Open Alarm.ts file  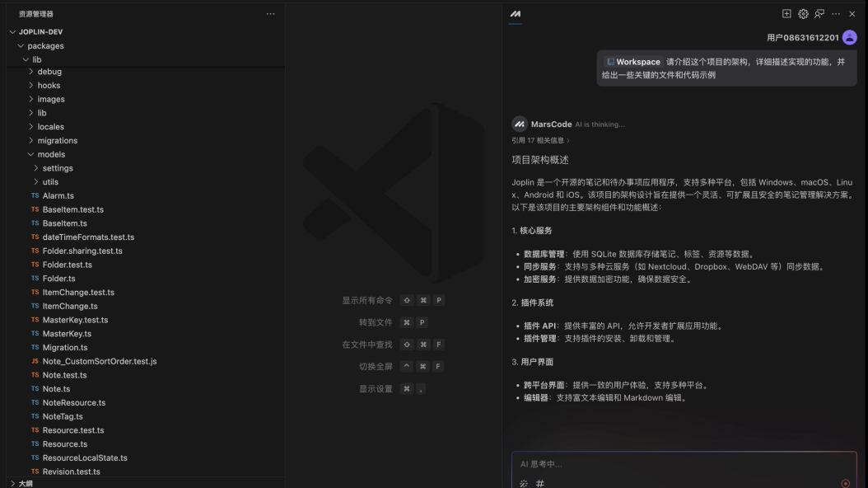click(x=58, y=195)
